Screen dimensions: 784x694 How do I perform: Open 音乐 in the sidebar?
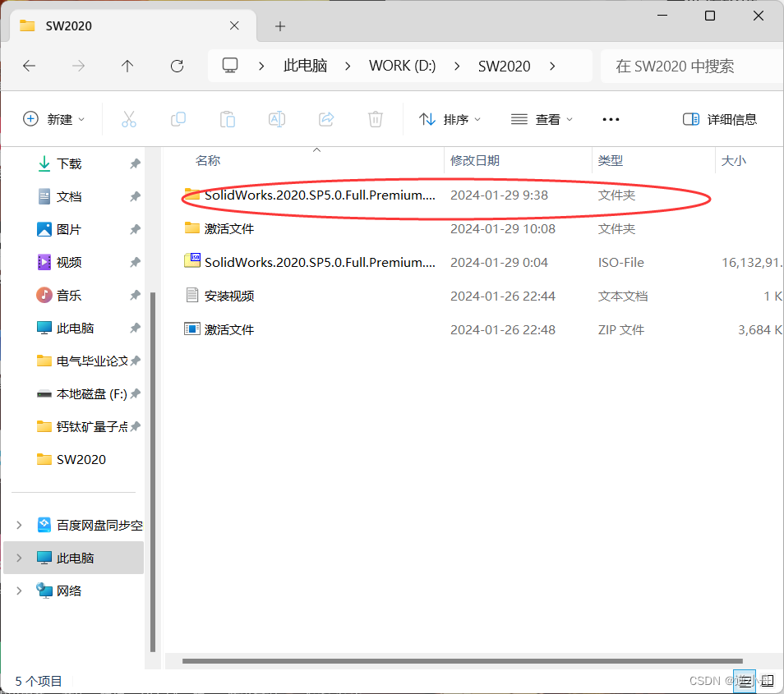pyautogui.click(x=68, y=296)
